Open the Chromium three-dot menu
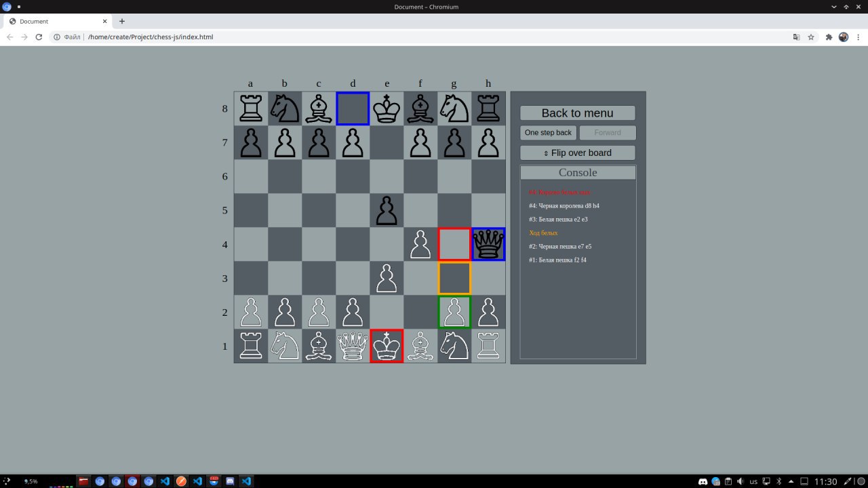 858,37
